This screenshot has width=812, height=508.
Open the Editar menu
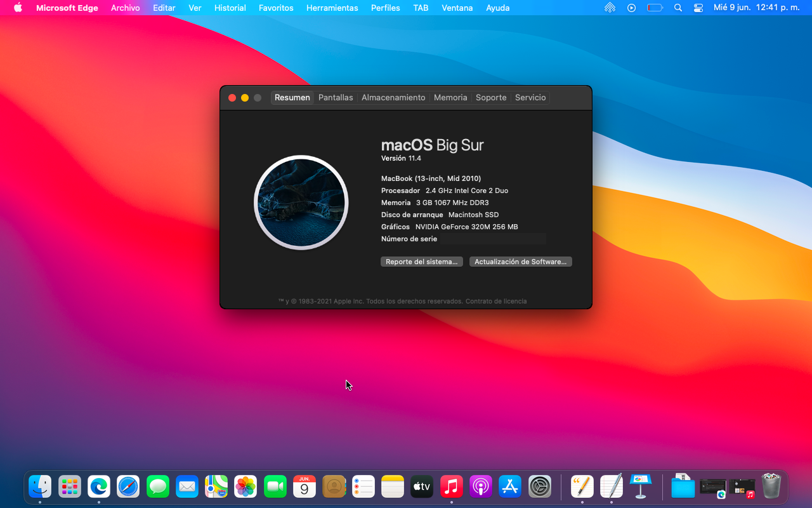[164, 8]
